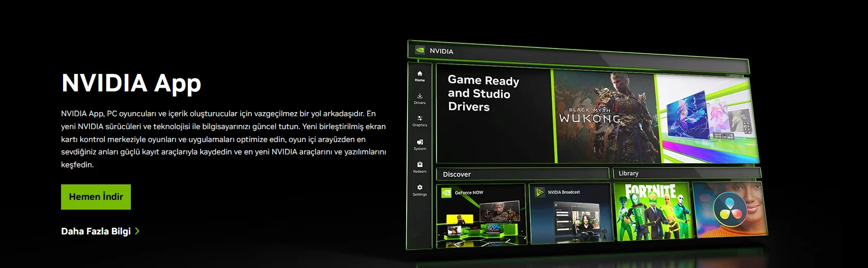
Task: Open the Fortnite thumbnail in Library
Action: [653, 210]
